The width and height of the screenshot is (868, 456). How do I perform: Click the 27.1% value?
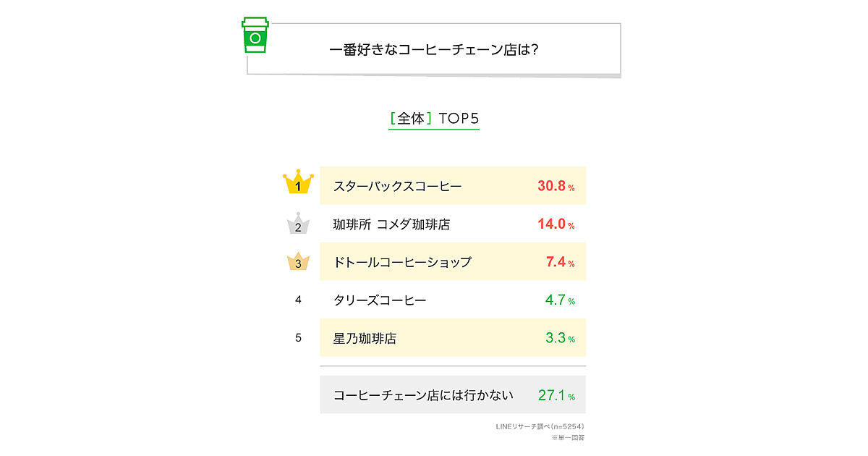(x=556, y=395)
